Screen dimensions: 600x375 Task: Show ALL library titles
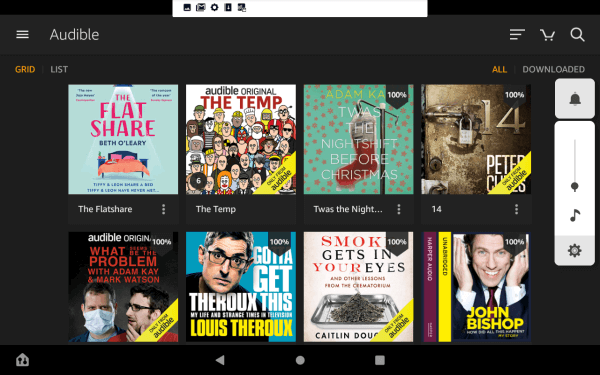coord(499,69)
